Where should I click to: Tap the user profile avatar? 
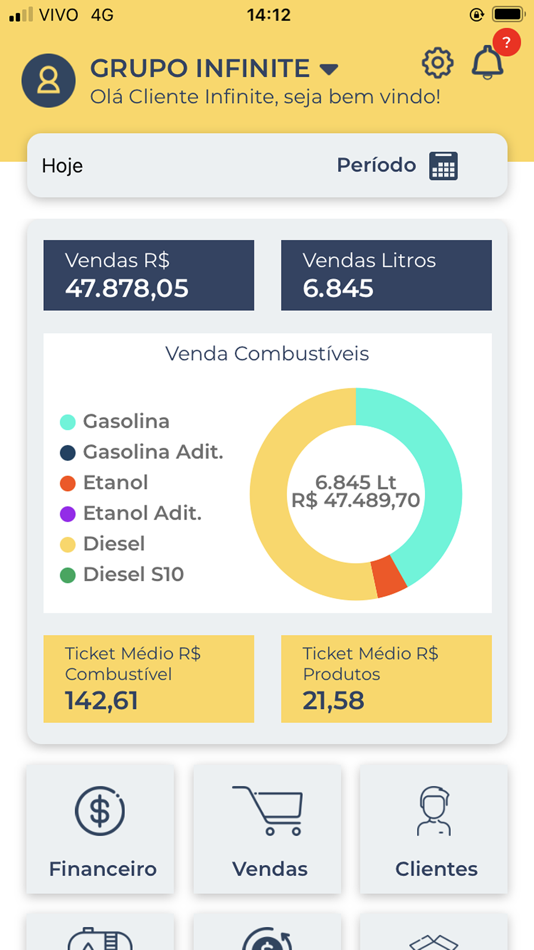pyautogui.click(x=48, y=81)
